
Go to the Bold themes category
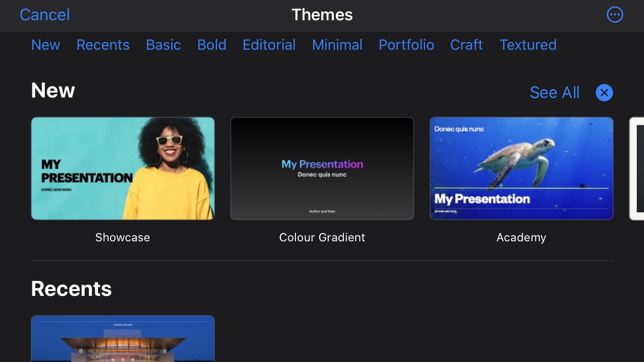coord(211,45)
